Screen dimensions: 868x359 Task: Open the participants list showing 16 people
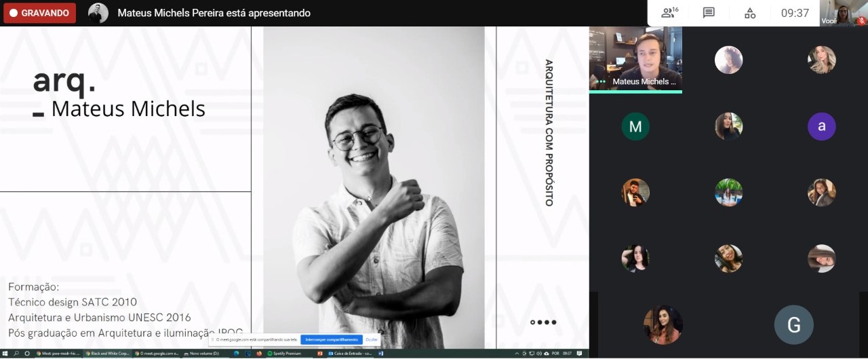tap(670, 13)
